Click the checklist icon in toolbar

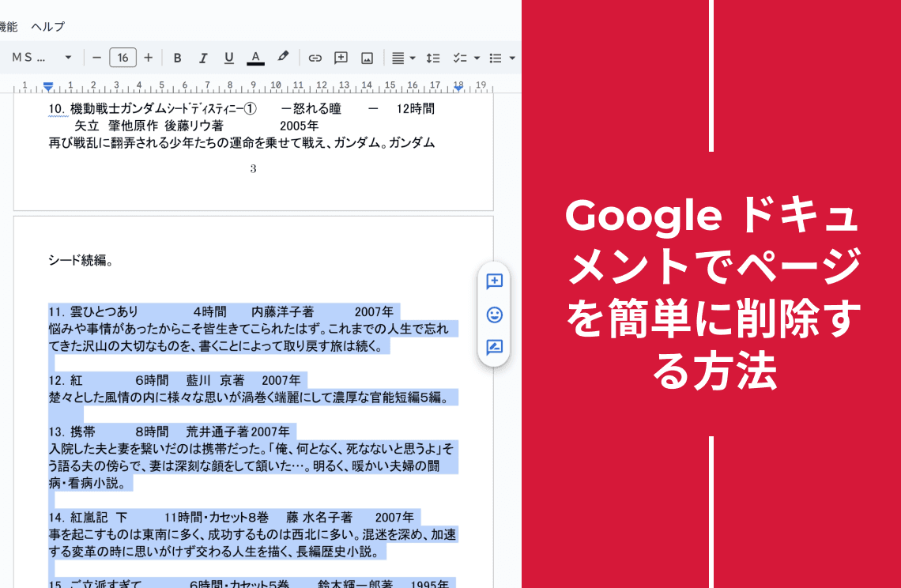pos(458,58)
